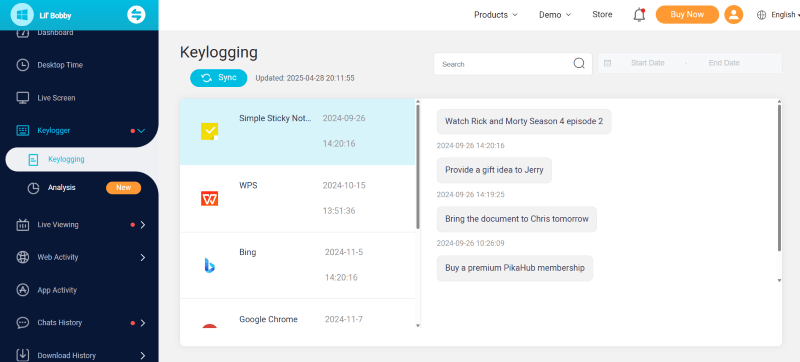
Task: Click the Lil' Bobby device name
Action: pos(55,16)
